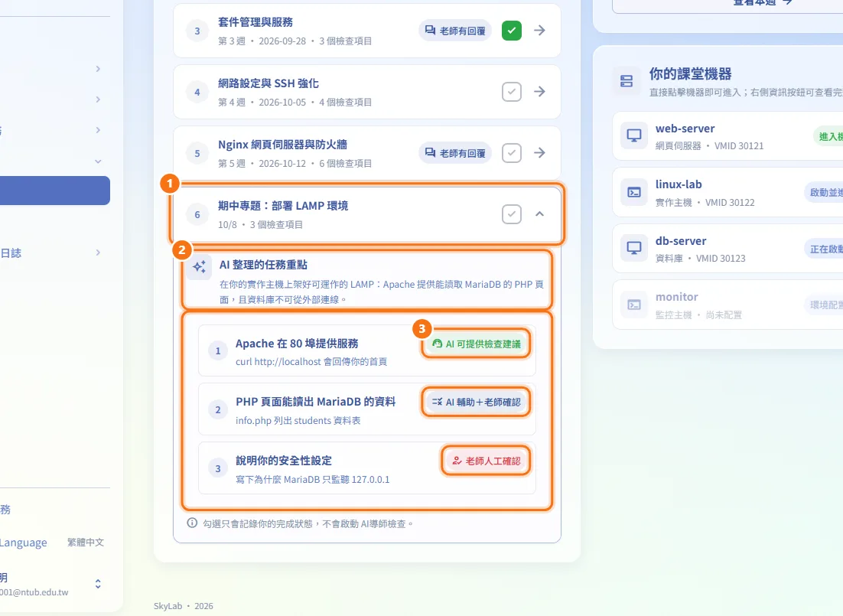Click the db-server monitor icon

(x=634, y=248)
